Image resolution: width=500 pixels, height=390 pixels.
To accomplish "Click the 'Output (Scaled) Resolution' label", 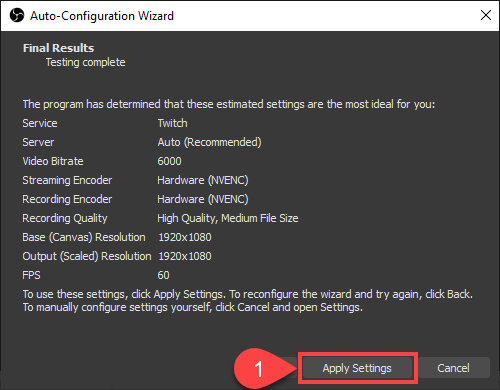I will (87, 256).
